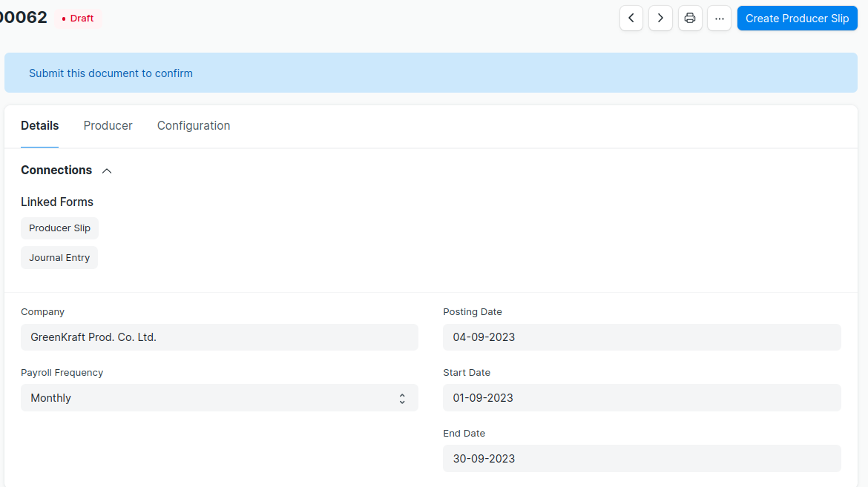Select the Details tab

[40, 126]
